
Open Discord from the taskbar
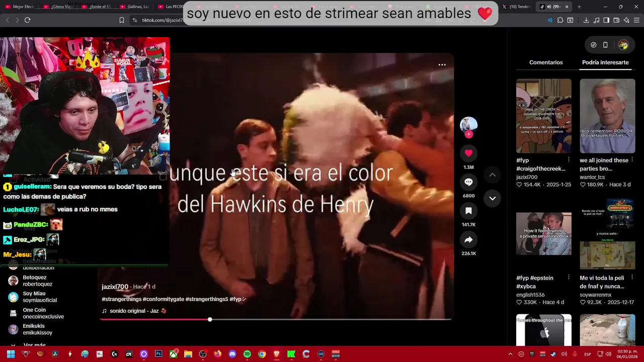pos(232,354)
